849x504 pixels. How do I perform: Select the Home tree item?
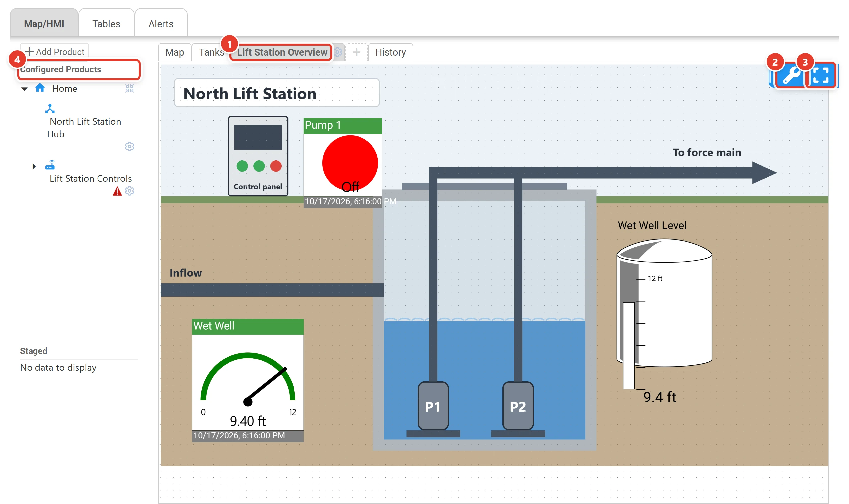tap(65, 88)
